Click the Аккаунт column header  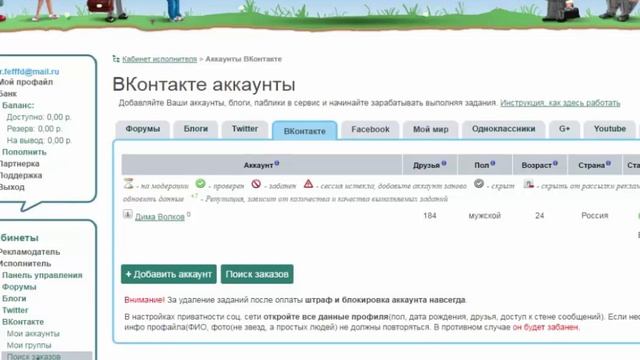tap(262, 165)
